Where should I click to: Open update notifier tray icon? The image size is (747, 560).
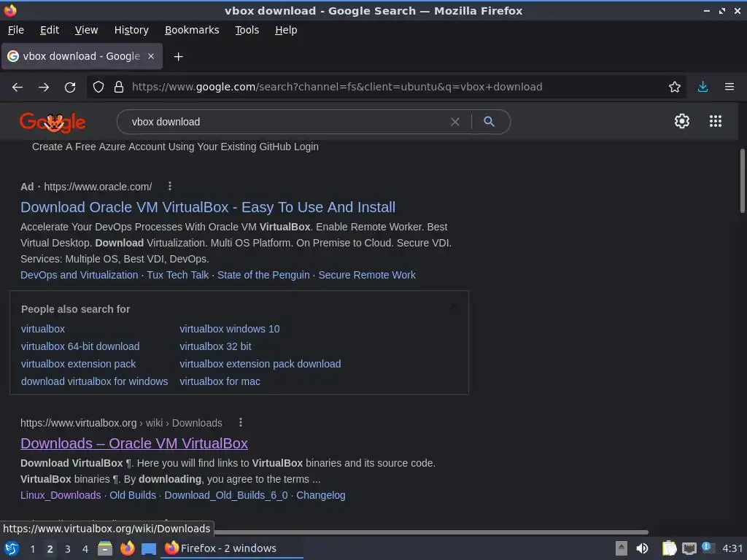point(707,548)
